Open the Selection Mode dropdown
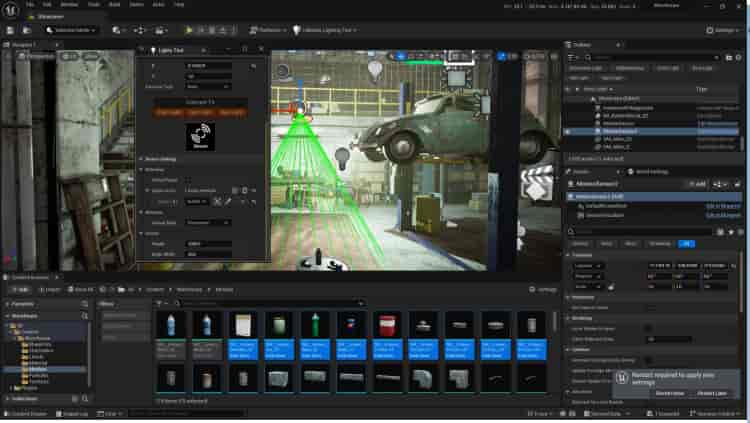The width and height of the screenshot is (750, 423). pyautogui.click(x=71, y=30)
